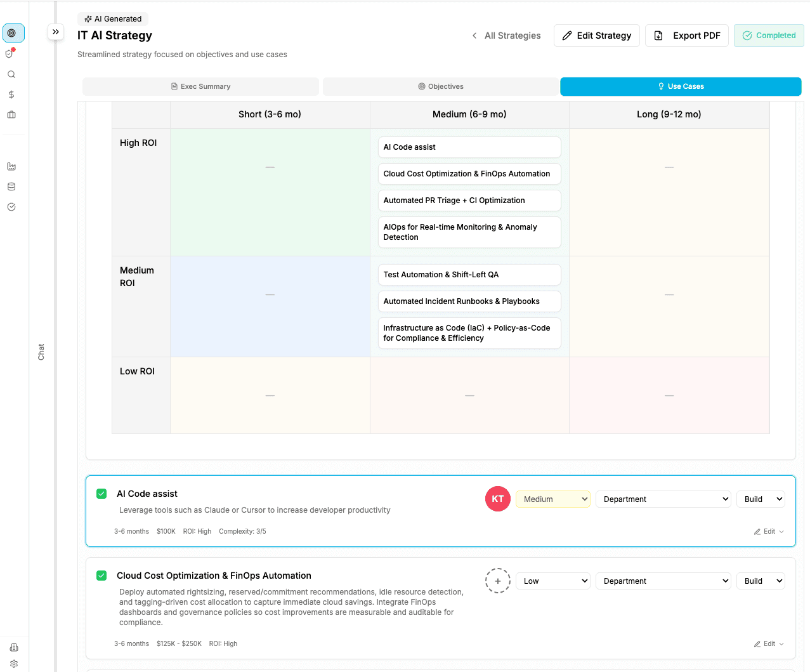Click the KT owner avatar
This screenshot has width=810, height=672.
(x=498, y=499)
